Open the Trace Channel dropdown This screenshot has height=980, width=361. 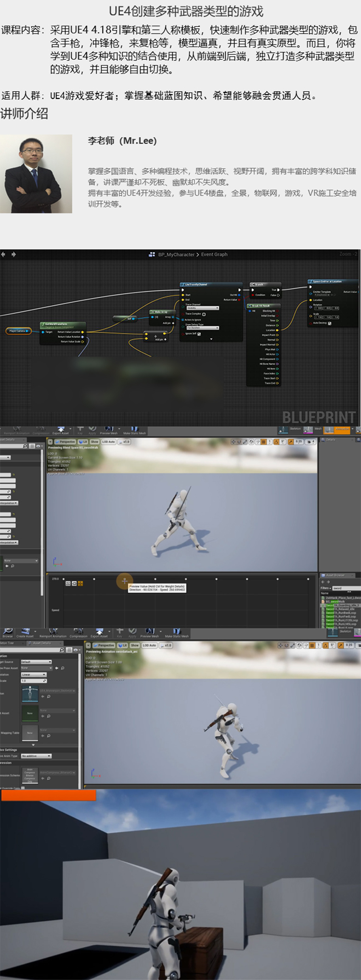(x=203, y=308)
